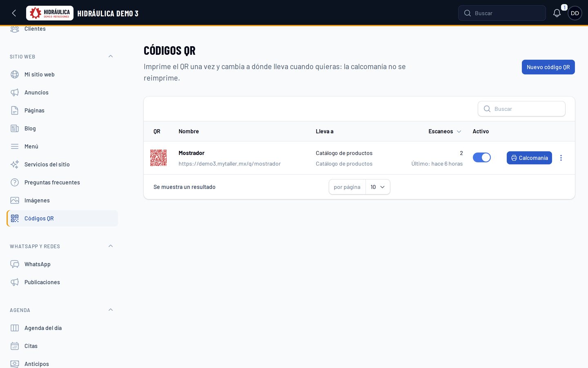Click the Imágenes picture icon
This screenshot has height=368, width=588.
[15, 200]
